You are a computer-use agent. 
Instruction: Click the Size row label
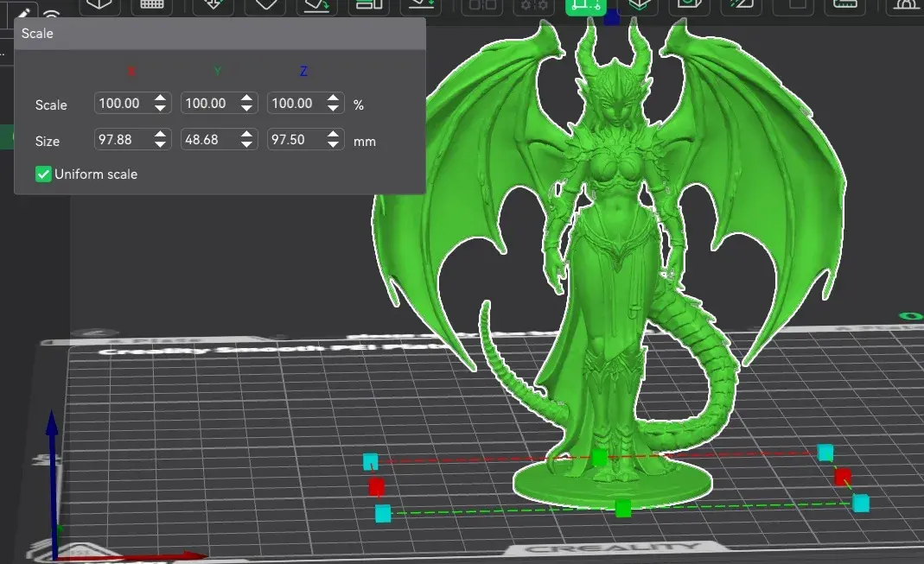(48, 142)
